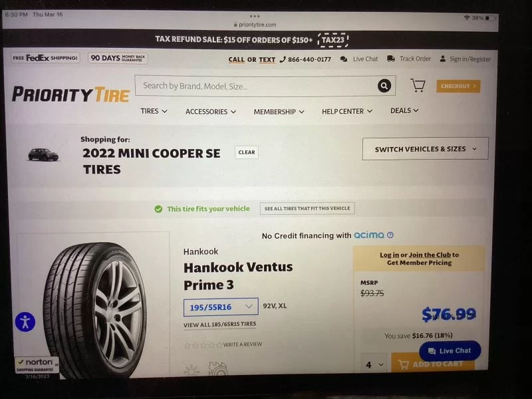Expand the tire size 195/55R16 dropdown
This screenshot has width=532, height=399.
pos(221,307)
